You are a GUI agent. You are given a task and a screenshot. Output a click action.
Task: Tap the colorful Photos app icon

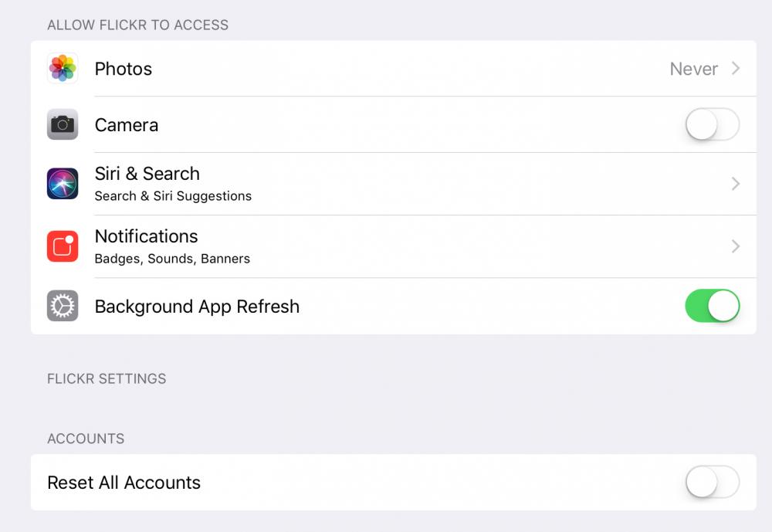click(63, 68)
